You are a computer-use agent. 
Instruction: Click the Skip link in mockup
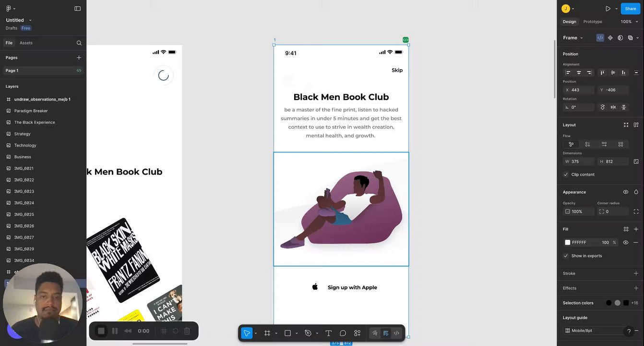tap(397, 70)
